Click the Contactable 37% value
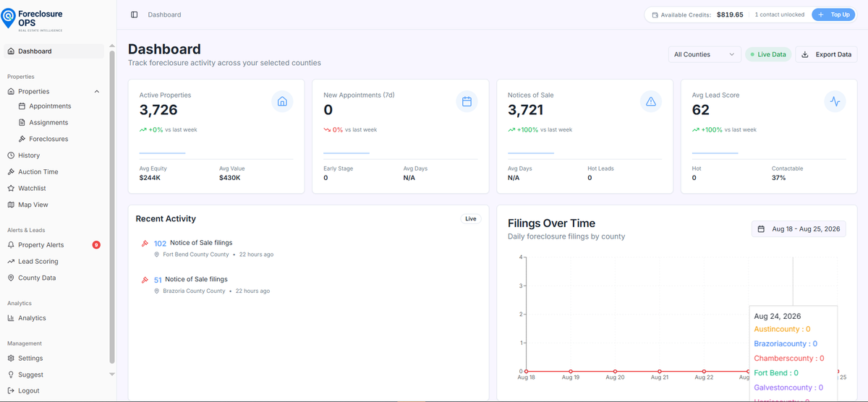This screenshot has width=868, height=402. click(779, 178)
